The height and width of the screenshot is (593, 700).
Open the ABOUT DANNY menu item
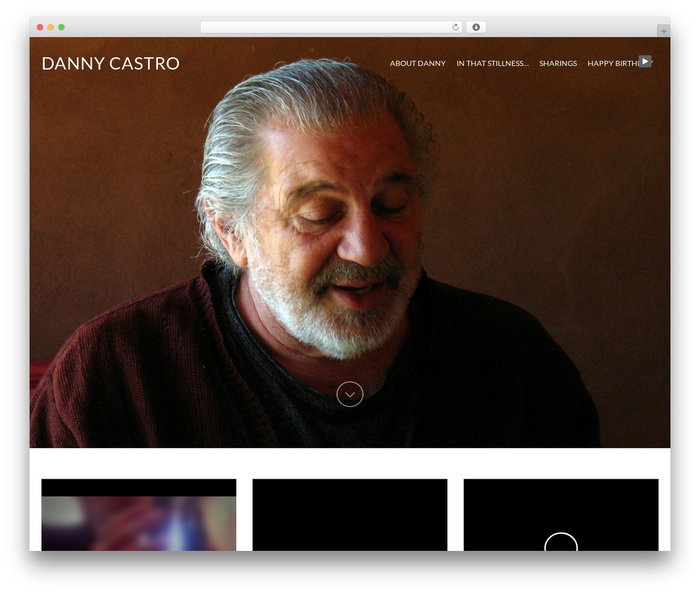[x=418, y=63]
